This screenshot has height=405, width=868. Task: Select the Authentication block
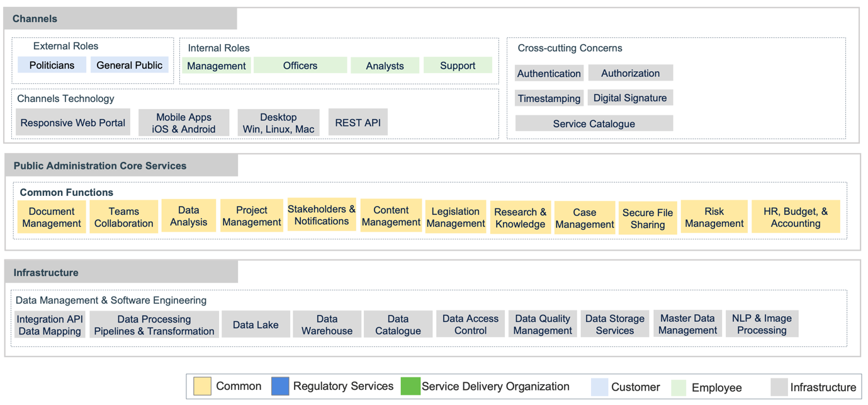click(549, 74)
